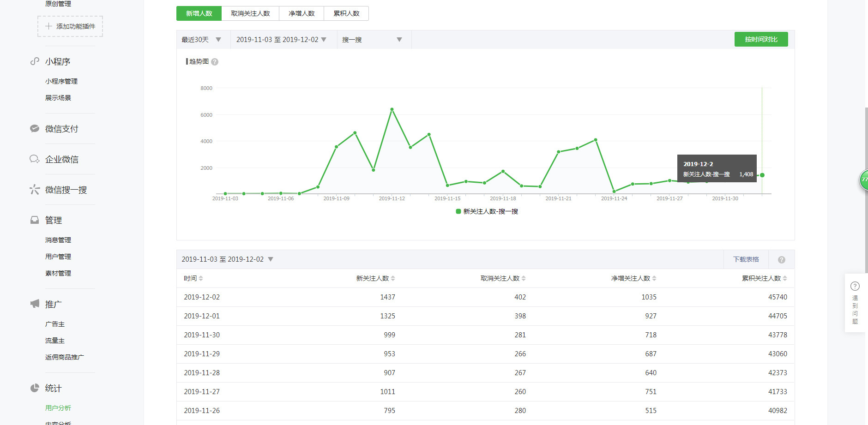Click the 企业微信 chat bubble icon
Screen dimensions: 868x425
click(x=35, y=159)
